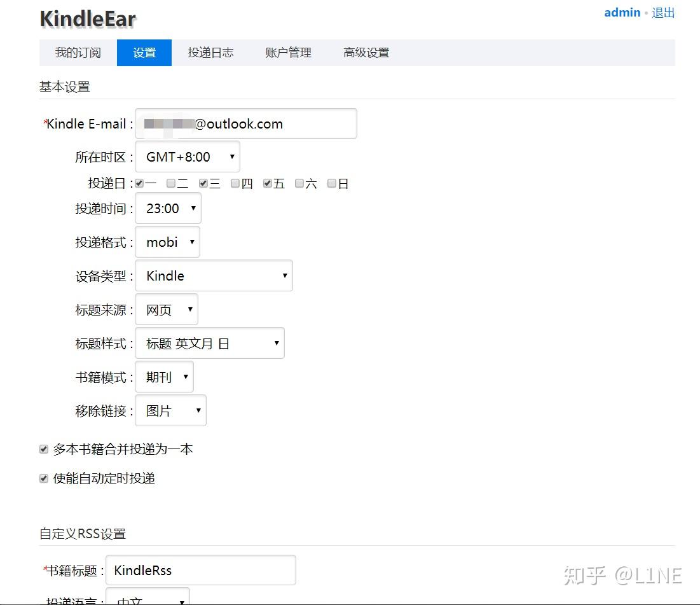The image size is (700, 605).
Task: Open the 标题样式 title style dropdown
Action: pyautogui.click(x=210, y=343)
